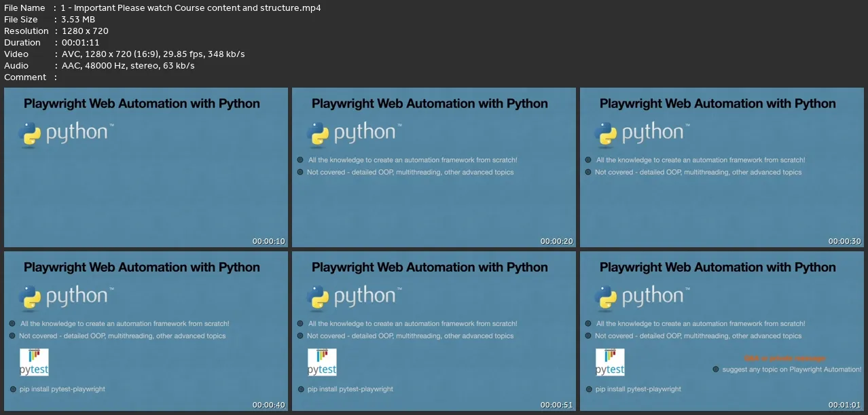Open the thumbnail stamped 00:00:10
This screenshot has height=415, width=868.
146,167
